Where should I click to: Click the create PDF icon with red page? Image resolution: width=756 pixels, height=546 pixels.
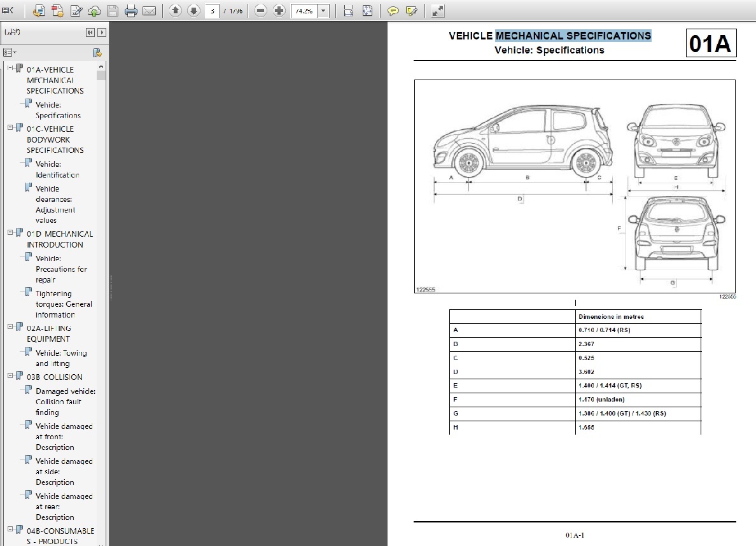click(x=57, y=11)
